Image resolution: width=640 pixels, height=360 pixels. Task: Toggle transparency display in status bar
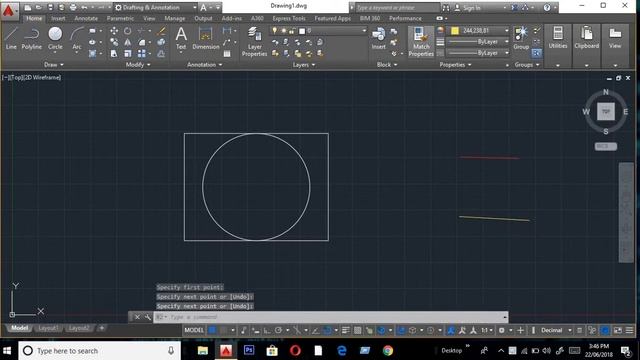(357, 330)
